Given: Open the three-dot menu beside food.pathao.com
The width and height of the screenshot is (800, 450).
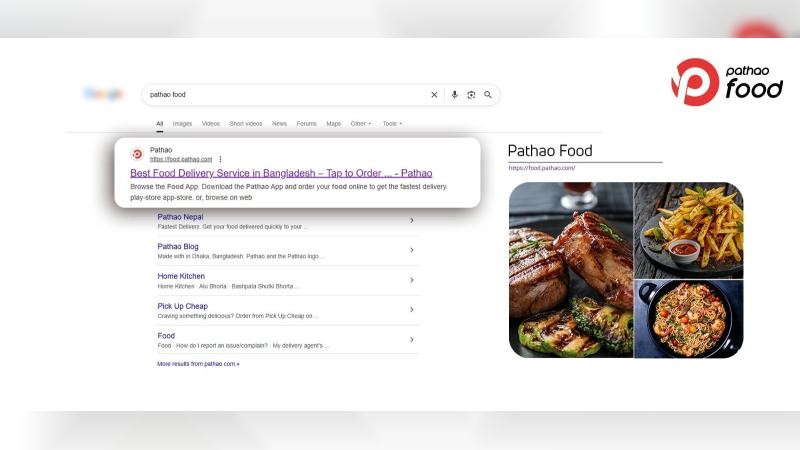Looking at the screenshot, I should click(x=220, y=159).
